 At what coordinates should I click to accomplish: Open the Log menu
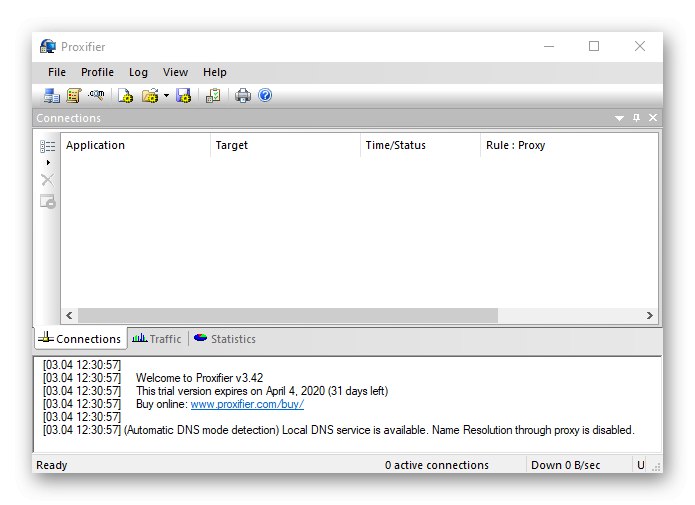coord(138,72)
